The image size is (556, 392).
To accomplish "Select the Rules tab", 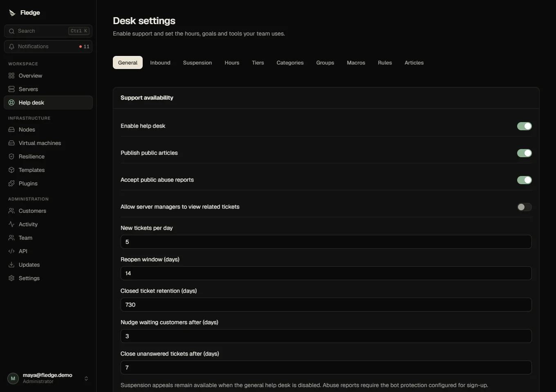I will (x=385, y=62).
